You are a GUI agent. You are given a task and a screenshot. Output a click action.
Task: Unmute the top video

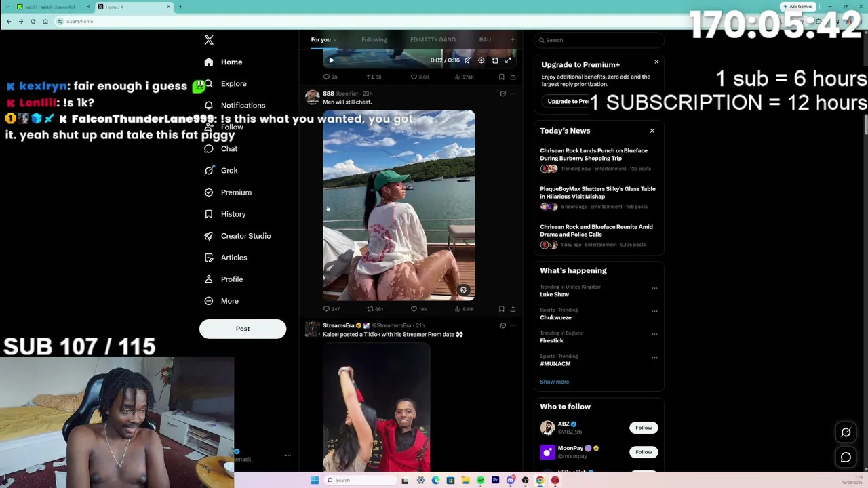coord(467,60)
